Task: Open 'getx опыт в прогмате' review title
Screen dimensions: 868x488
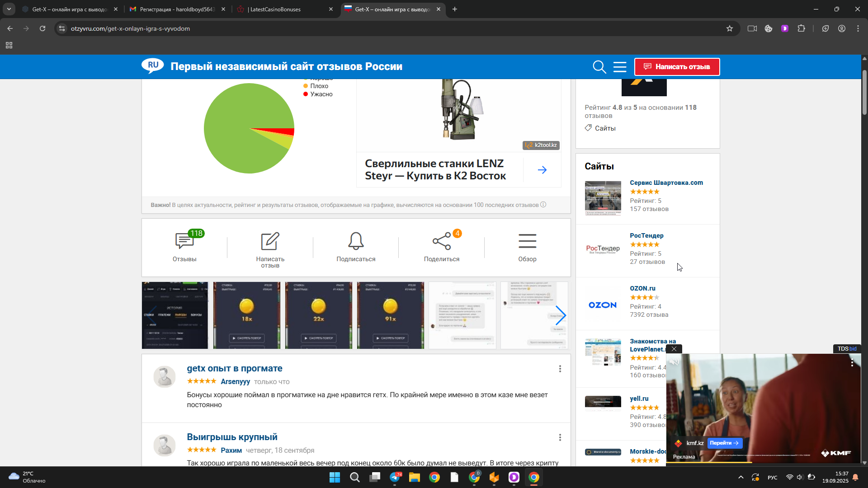Action: [x=234, y=368]
